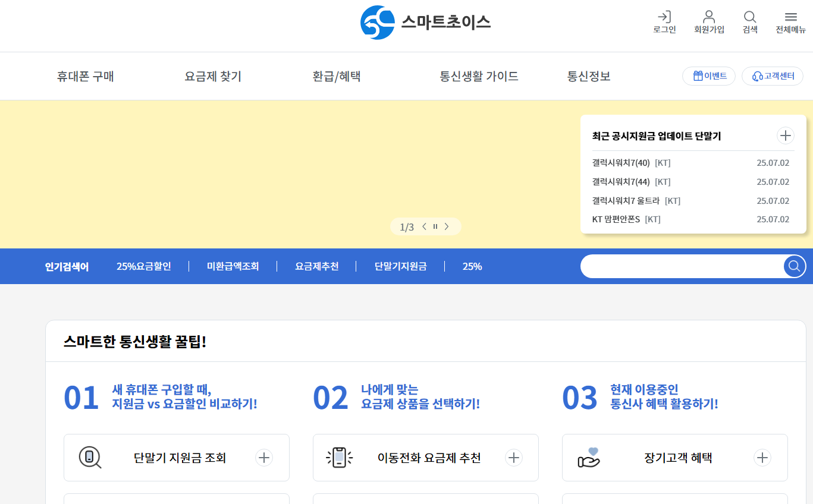Viewport: 813px width, 504px height.
Task: Click plus icon on 장기고객 혜택
Action: coord(762,458)
